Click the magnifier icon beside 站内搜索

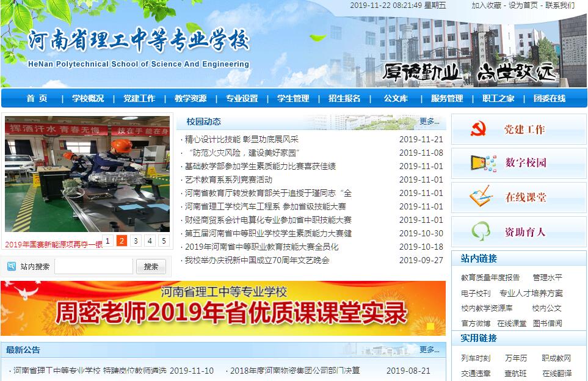point(12,266)
